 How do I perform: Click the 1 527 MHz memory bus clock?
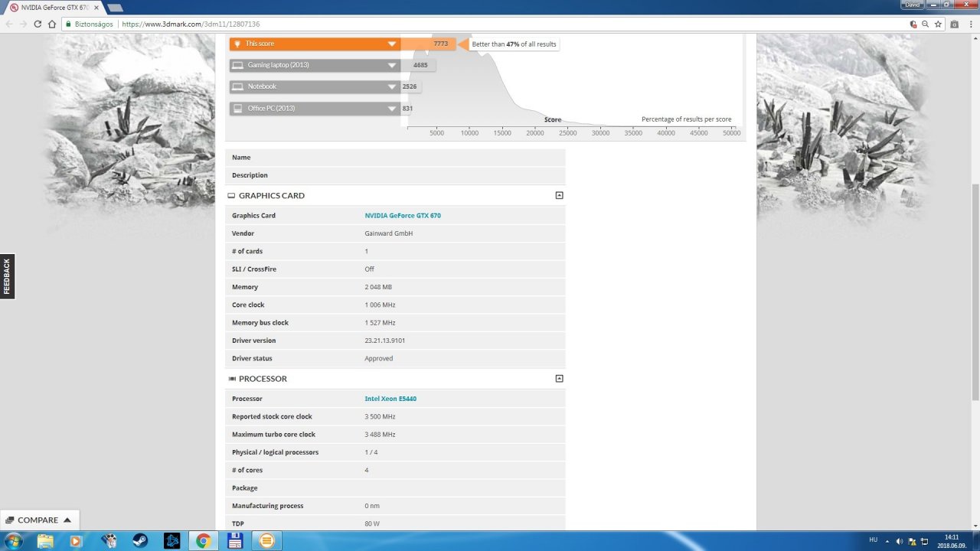380,323
